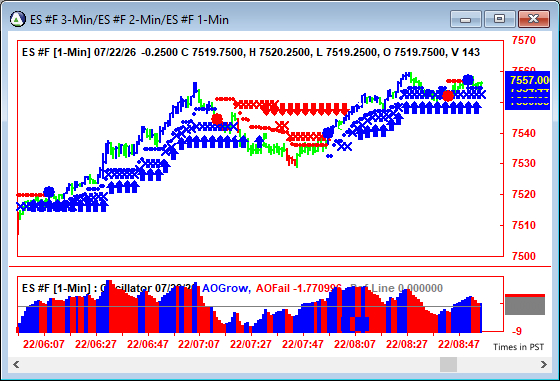The width and height of the screenshot is (560, 381).
Task: Click the 7530 price axis label
Action: click(524, 163)
